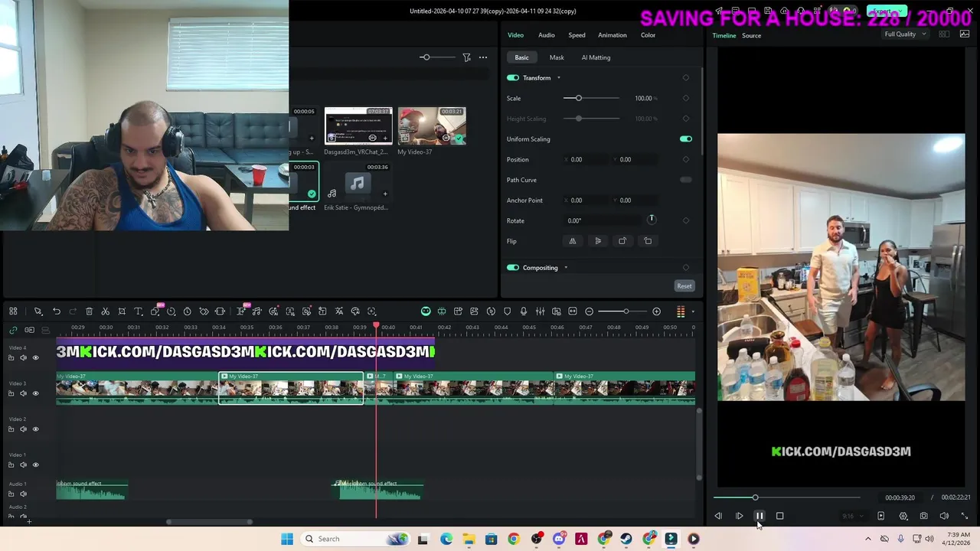Click the marker shield icon
Viewport: 980px width, 551px height.
click(x=507, y=311)
